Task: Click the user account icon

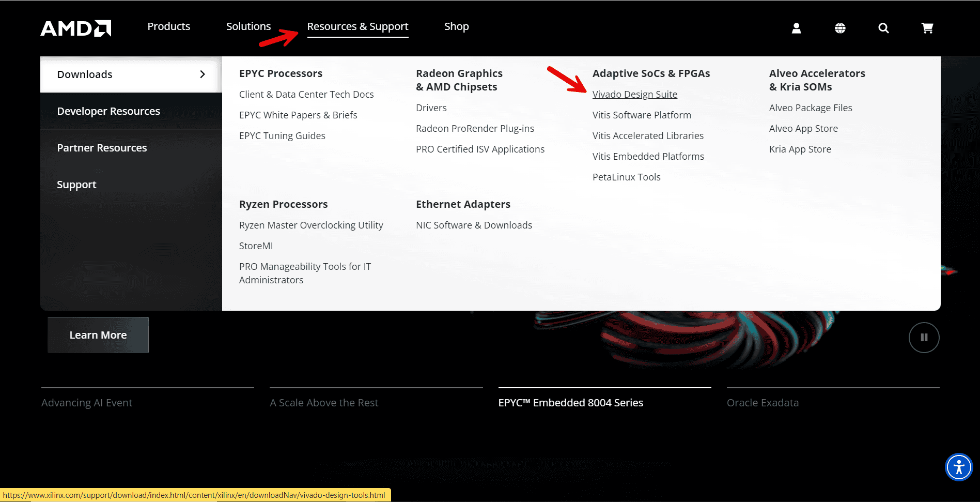Action: 796,28
